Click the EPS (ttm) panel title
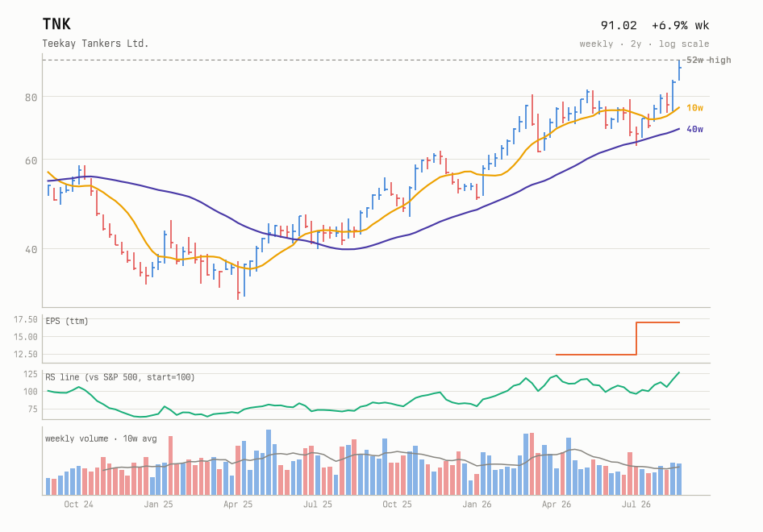 (67, 321)
